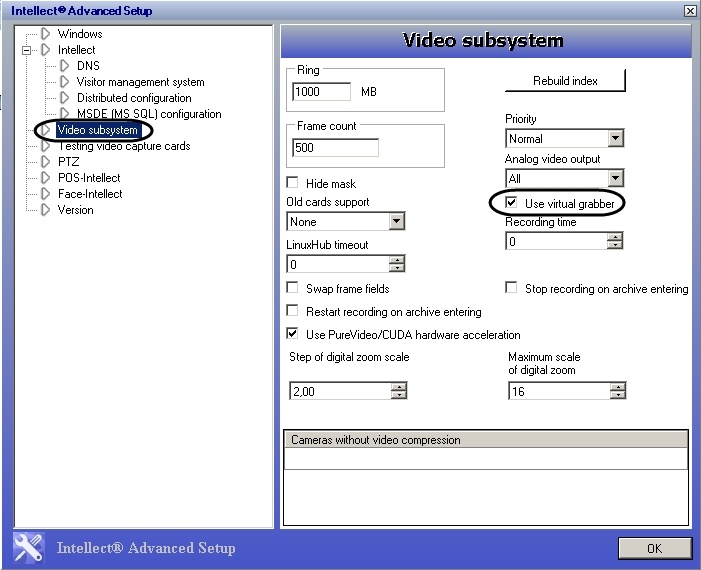Click the triangle icon beside Face-Intellect
Image resolution: width=701 pixels, height=570 pixels.
pyautogui.click(x=45, y=194)
